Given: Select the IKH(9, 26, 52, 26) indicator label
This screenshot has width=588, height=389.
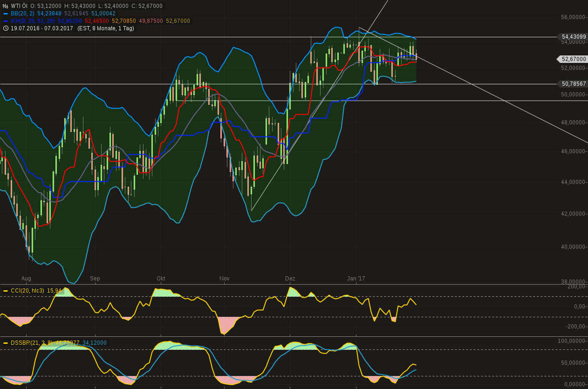Looking at the screenshot, I should coord(33,21).
